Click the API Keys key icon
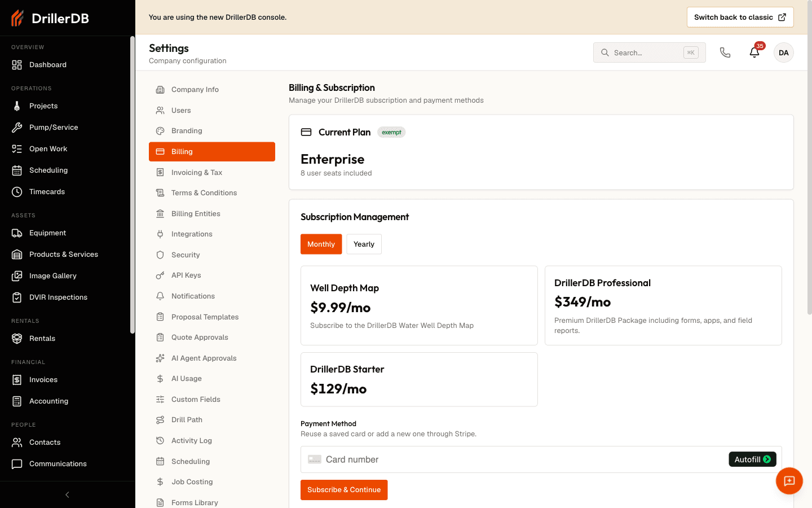 pyautogui.click(x=160, y=275)
